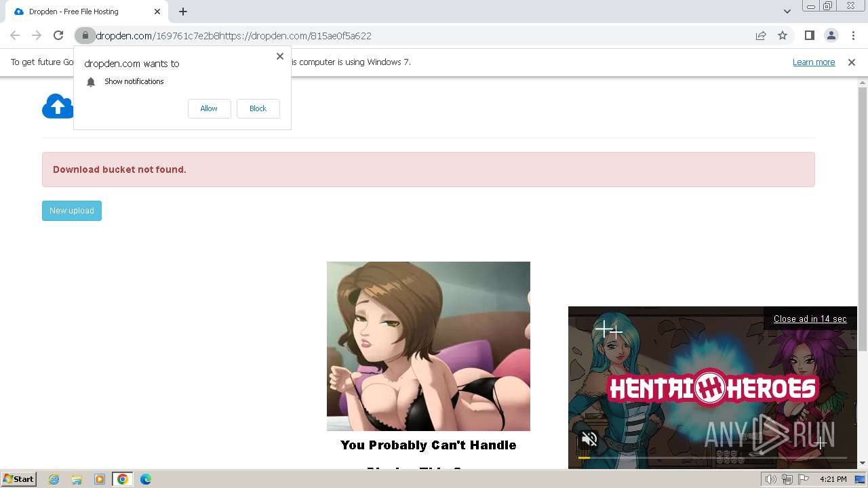
Task: Open the Windows Start menu
Action: coord(18,479)
